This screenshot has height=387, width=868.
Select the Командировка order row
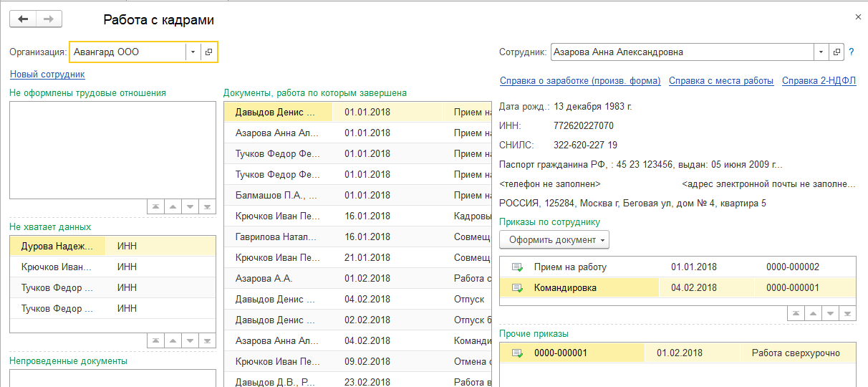point(677,288)
